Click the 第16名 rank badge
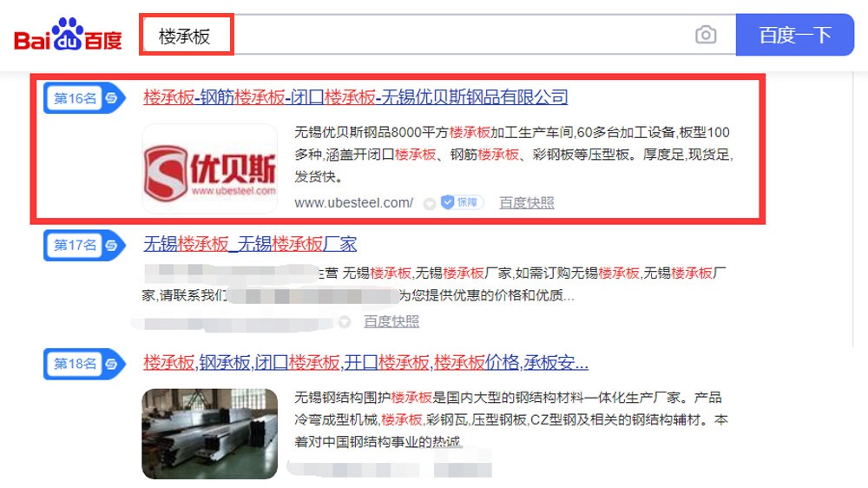 pyautogui.click(x=84, y=99)
